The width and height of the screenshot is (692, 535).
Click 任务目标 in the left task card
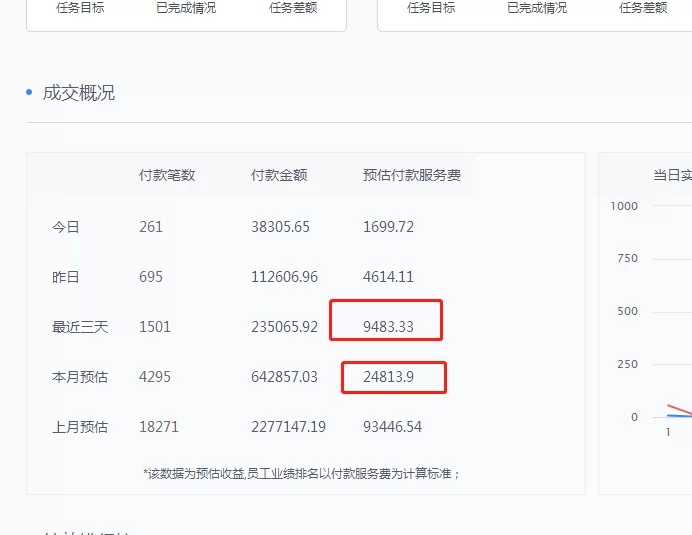tap(80, 8)
